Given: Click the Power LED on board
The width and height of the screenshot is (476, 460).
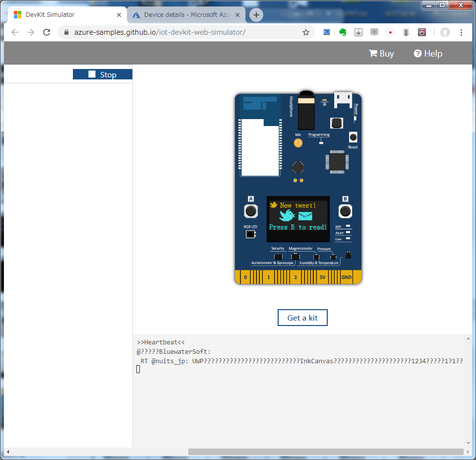Looking at the screenshot, I should tap(355, 119).
